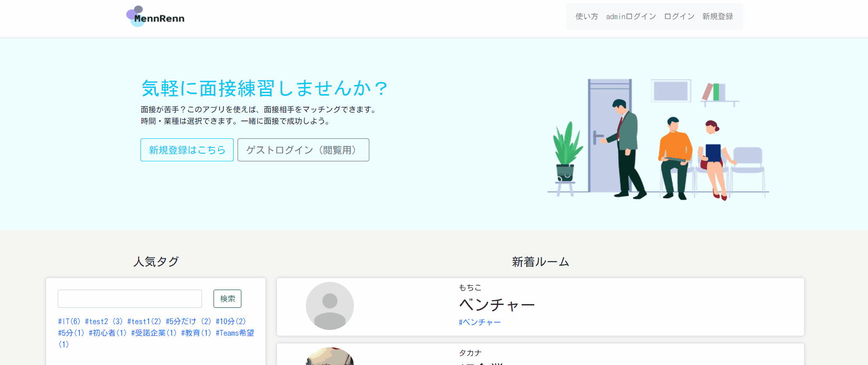868x365 pixels.
Task: Select the #初心者(1) tag
Action: (x=108, y=333)
